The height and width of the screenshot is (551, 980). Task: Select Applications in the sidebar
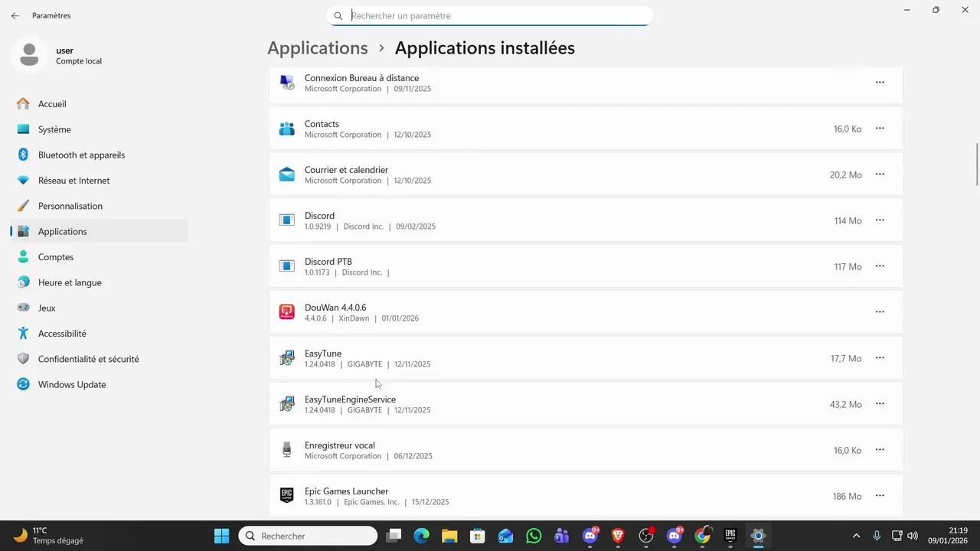100,231
